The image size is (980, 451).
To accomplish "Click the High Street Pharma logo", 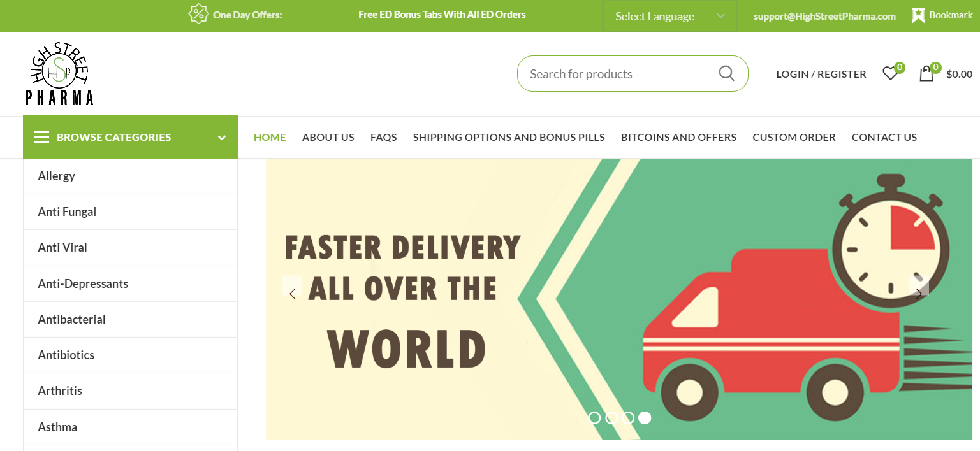I will point(59,74).
